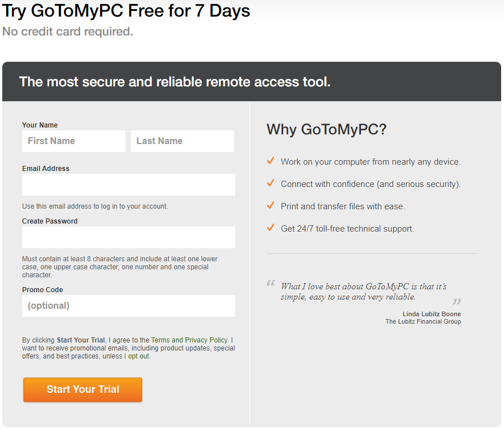
Task: Click the most secure and reliable banner text
Action: pos(174,82)
